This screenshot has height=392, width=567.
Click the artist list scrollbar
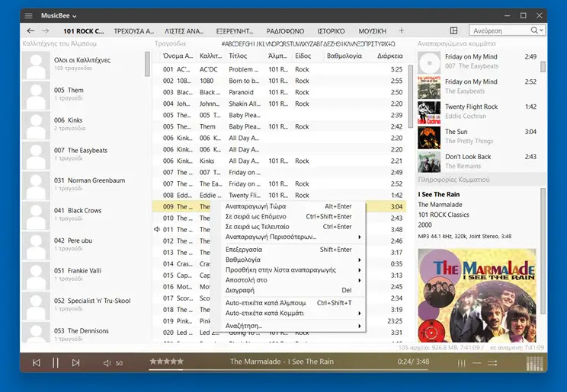coord(147,64)
